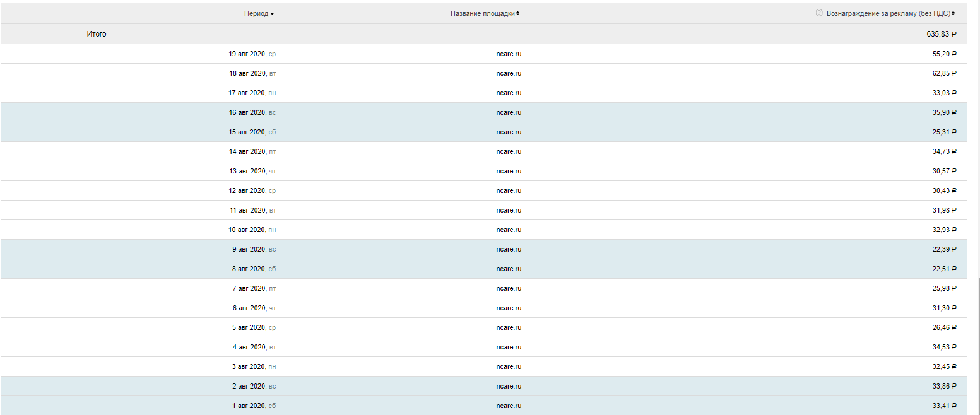Select the Итого summary row label
Image resolution: width=980 pixels, height=415 pixels.
[x=97, y=34]
